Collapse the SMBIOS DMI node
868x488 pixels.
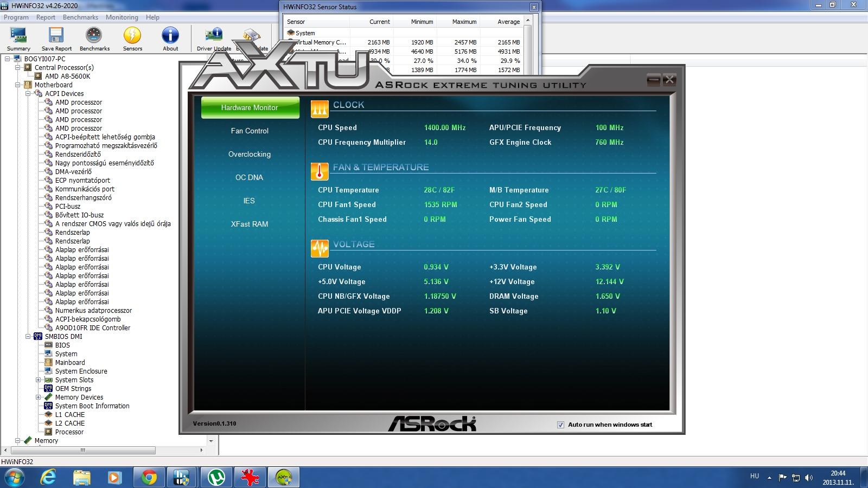(28, 336)
